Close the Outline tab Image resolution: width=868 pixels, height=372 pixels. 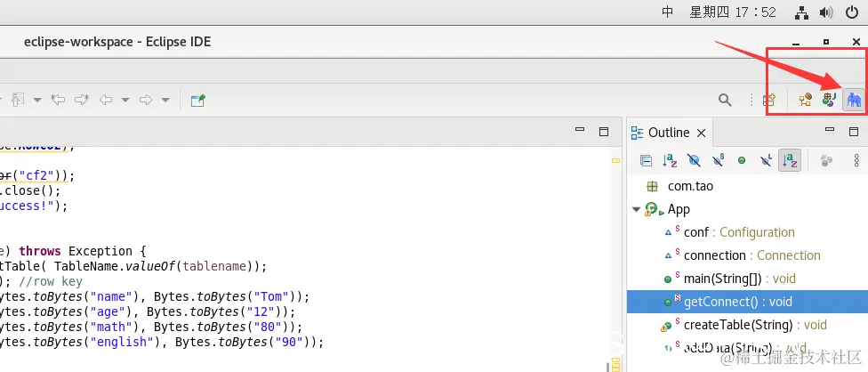pyautogui.click(x=701, y=133)
